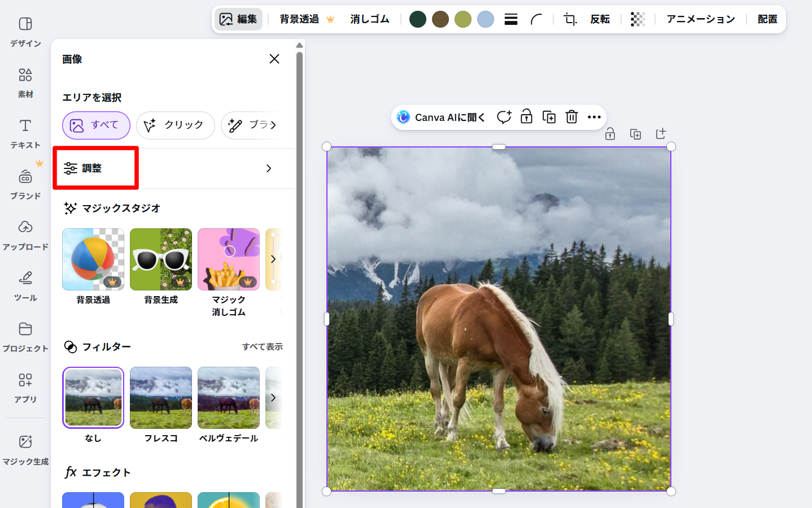Open the アニメーション toolbar menu

(x=700, y=19)
